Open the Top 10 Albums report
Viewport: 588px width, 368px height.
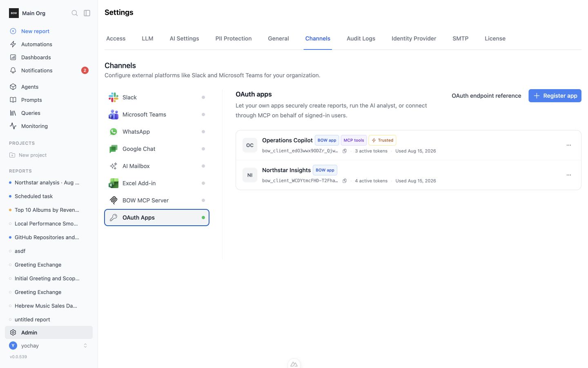tap(47, 210)
